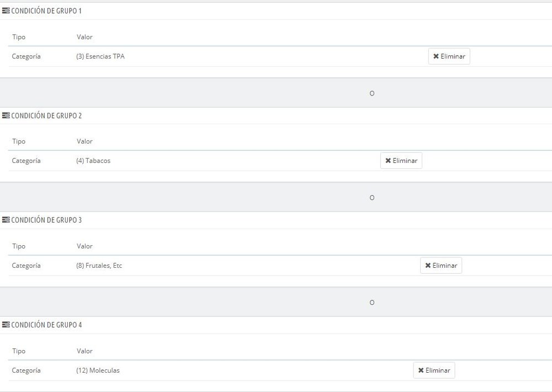This screenshot has width=552, height=392.
Task: Click the (8) Frutales, Etc value
Action: 99,266
